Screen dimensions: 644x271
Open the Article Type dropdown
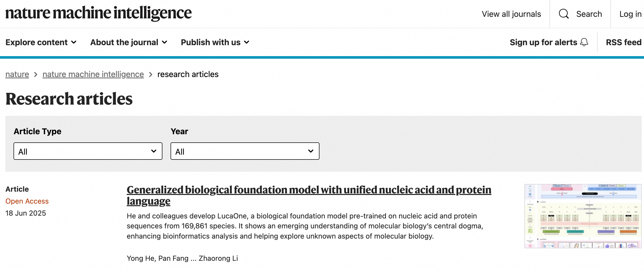point(88,151)
